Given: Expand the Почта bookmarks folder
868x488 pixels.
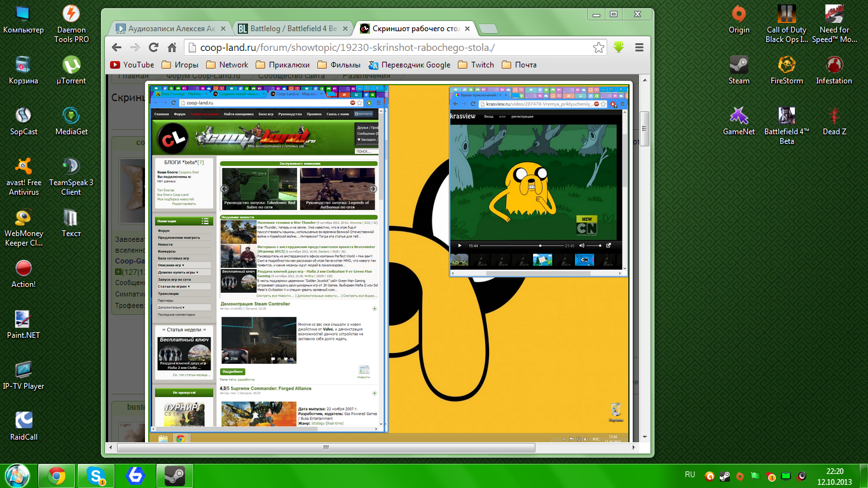Looking at the screenshot, I should (519, 65).
